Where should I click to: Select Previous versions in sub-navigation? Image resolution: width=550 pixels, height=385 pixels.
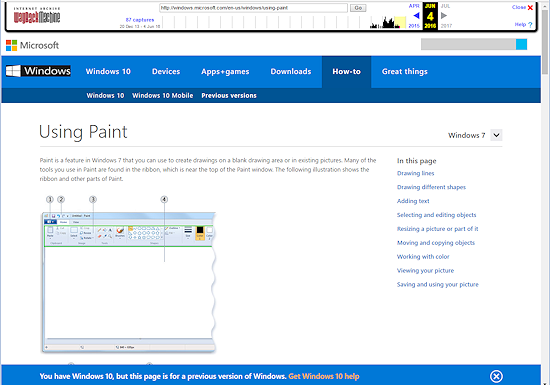[229, 95]
